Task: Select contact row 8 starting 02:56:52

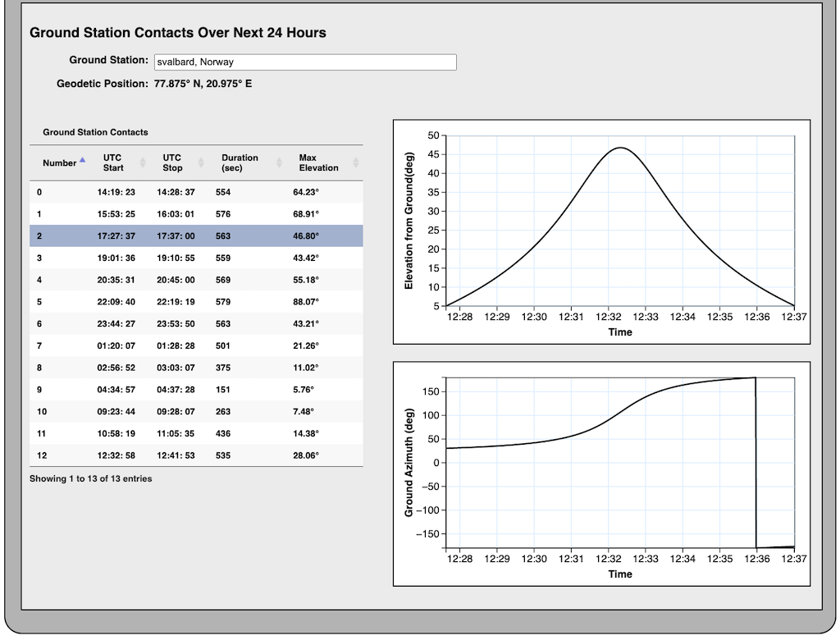Action: coord(196,368)
